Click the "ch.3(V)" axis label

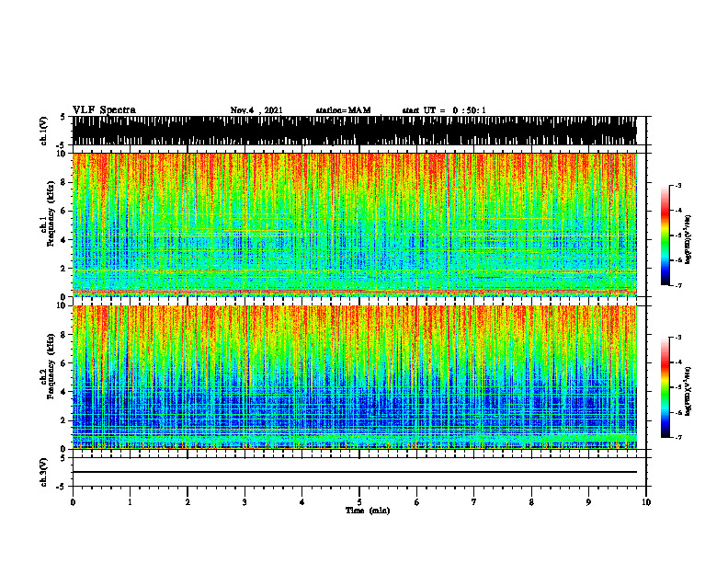pyautogui.click(x=43, y=472)
